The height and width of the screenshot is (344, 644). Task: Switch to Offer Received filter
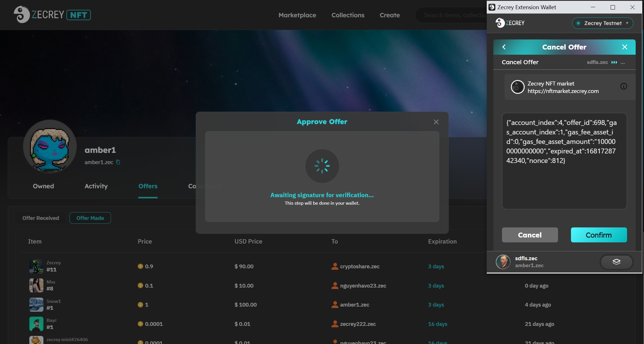coord(41,218)
